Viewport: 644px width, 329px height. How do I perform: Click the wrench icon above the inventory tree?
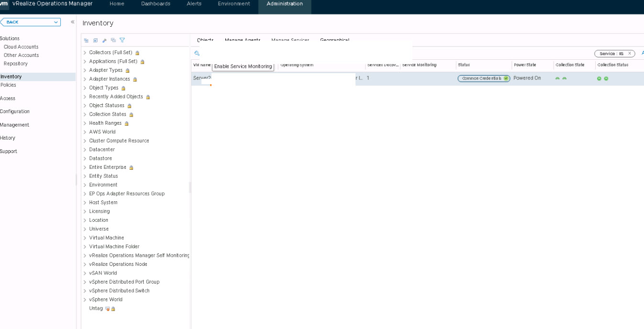(x=104, y=41)
